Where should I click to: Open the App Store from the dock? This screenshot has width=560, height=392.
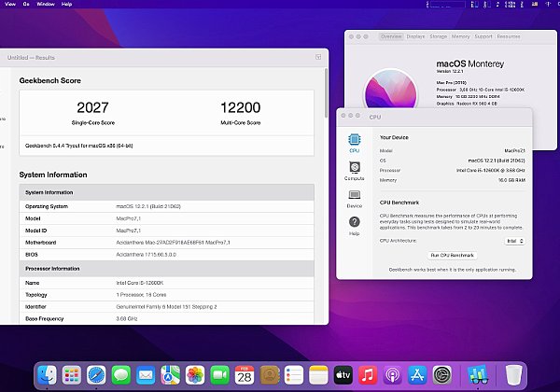[x=417, y=375]
